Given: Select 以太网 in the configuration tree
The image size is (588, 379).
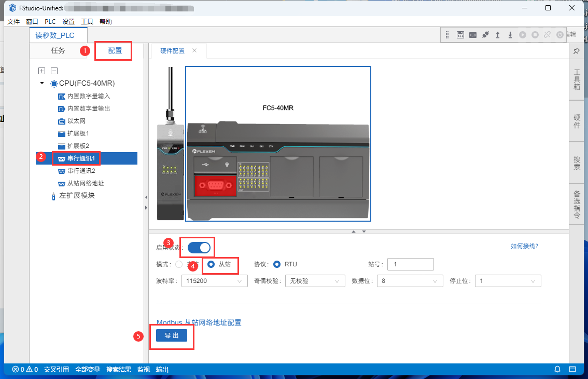Looking at the screenshot, I should (76, 121).
